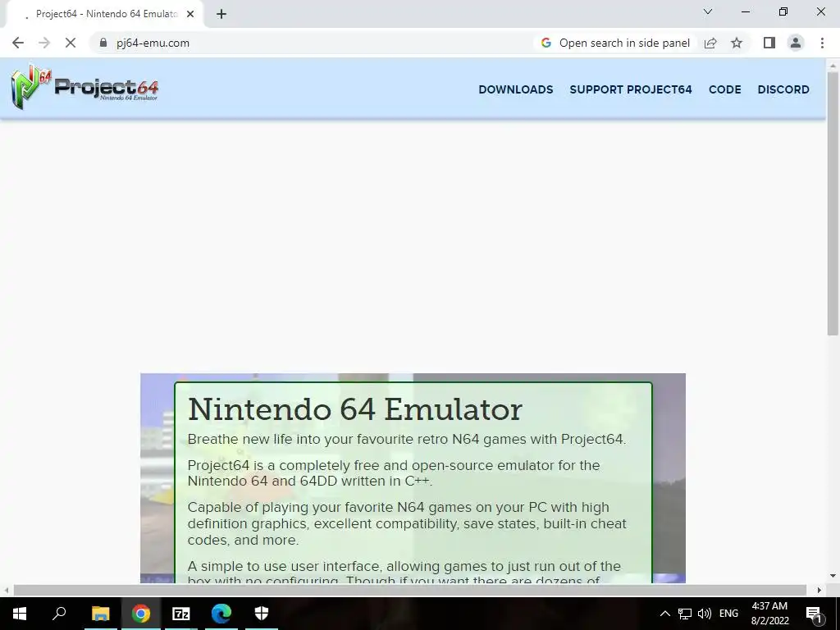
Task: Open the CODE navigation link
Action: pyautogui.click(x=725, y=89)
